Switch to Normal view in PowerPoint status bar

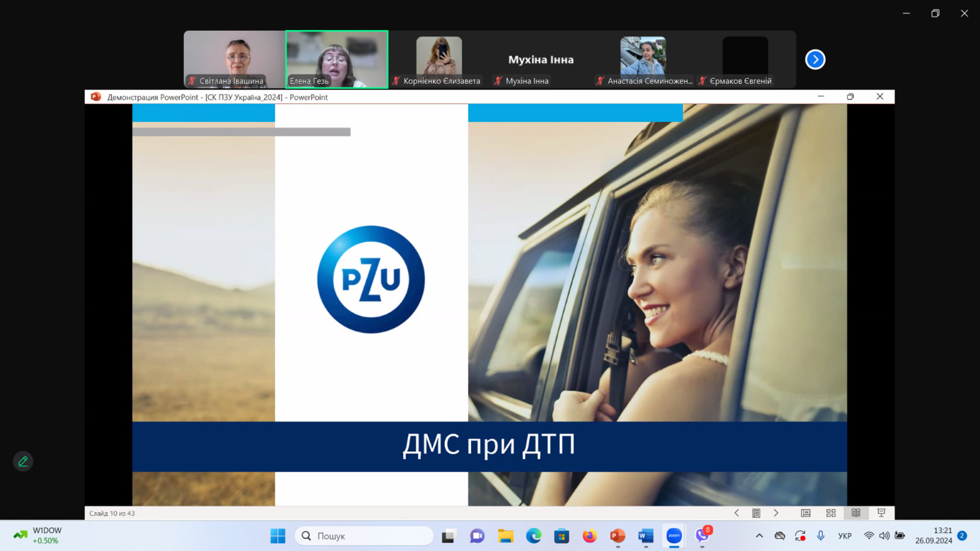click(x=806, y=513)
